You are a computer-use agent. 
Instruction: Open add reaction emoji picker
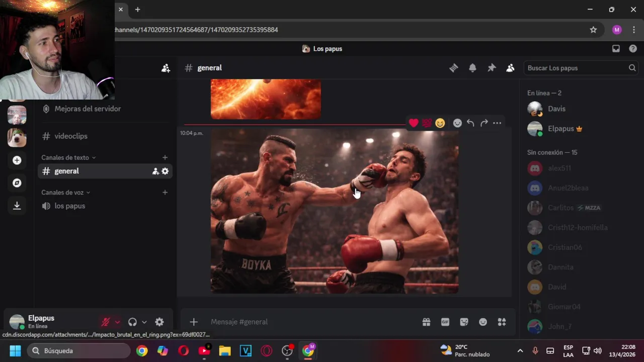point(457,123)
